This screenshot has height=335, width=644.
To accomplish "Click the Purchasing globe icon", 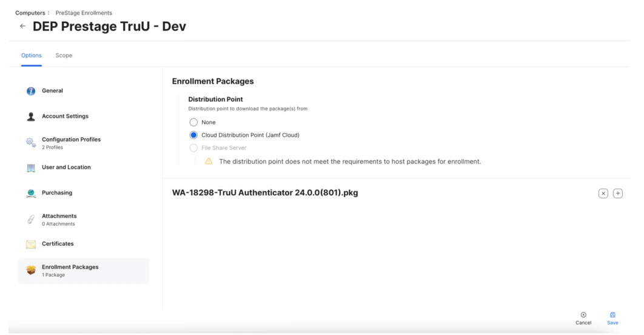I will (x=31, y=193).
